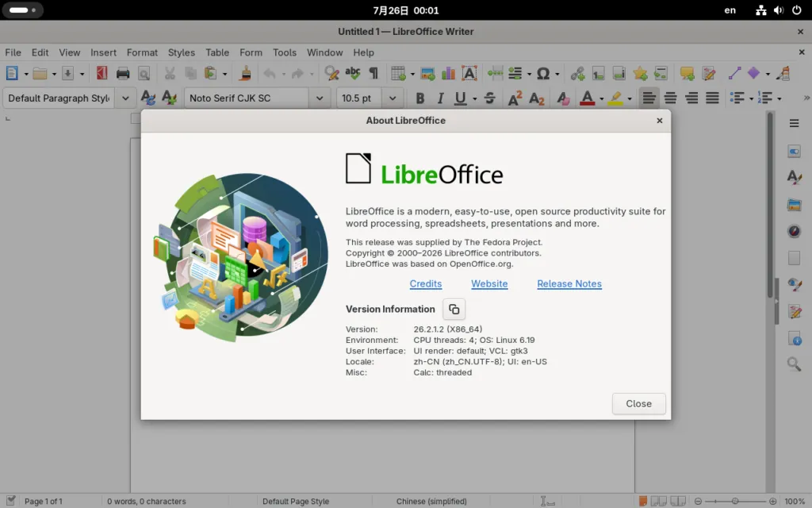812x508 pixels.
Task: Open sidebar Find magnifier icon
Action: point(794,364)
